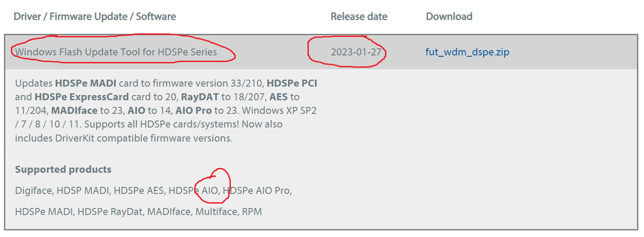The height and width of the screenshot is (237, 644).
Task: Click bold AIO Pro in update description
Action: click(x=194, y=110)
